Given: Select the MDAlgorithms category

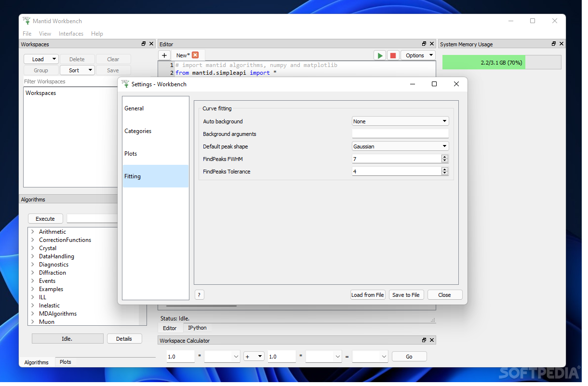Looking at the screenshot, I should click(58, 314).
